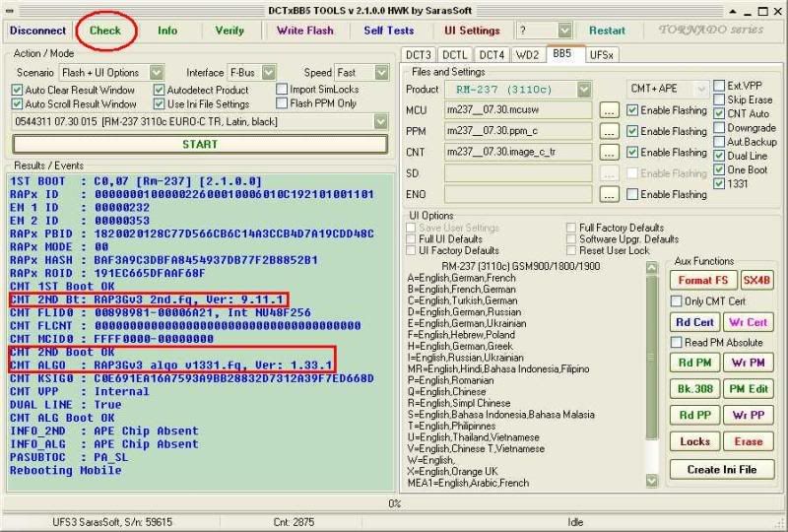The height and width of the screenshot is (532, 788).
Task: Browse for MCU file with '...' button
Action: 609,110
